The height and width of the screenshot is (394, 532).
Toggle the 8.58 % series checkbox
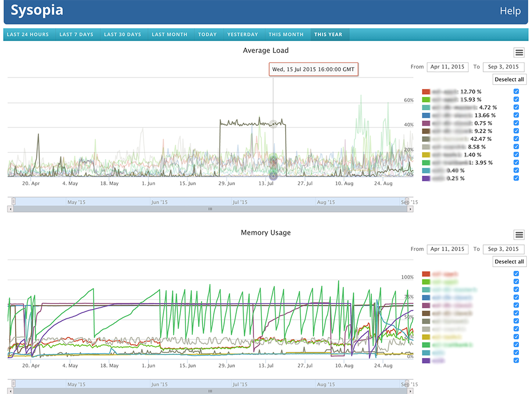(x=516, y=147)
